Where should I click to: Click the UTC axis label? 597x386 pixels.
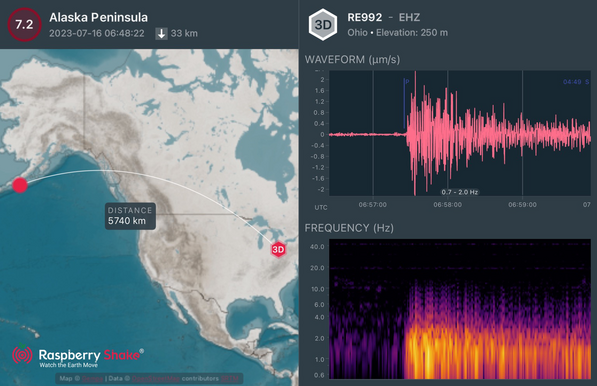point(321,207)
